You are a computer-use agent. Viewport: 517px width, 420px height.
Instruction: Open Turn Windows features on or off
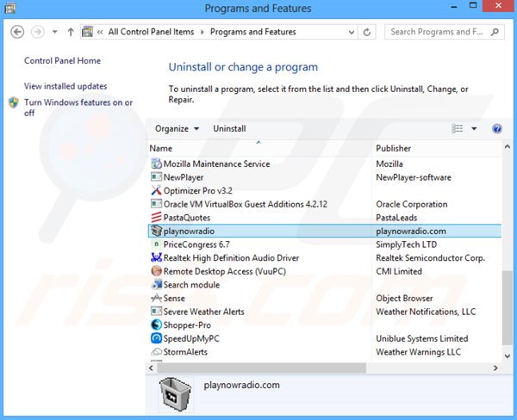coord(78,108)
